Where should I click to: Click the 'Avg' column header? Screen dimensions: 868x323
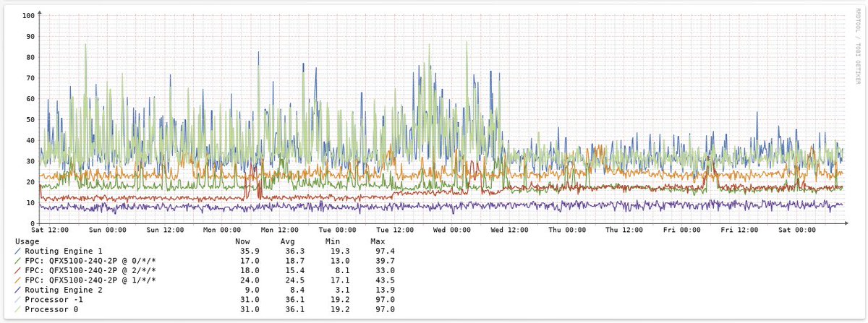click(x=287, y=241)
